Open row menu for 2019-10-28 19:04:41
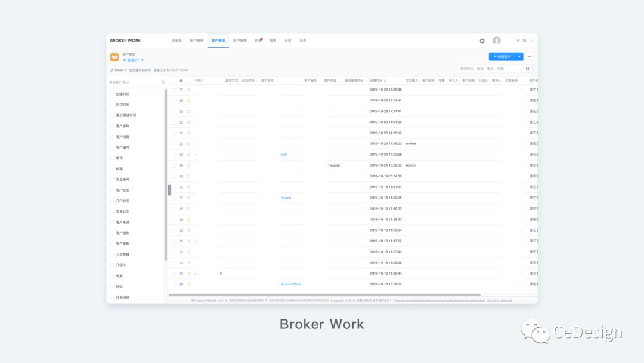 [x=181, y=100]
